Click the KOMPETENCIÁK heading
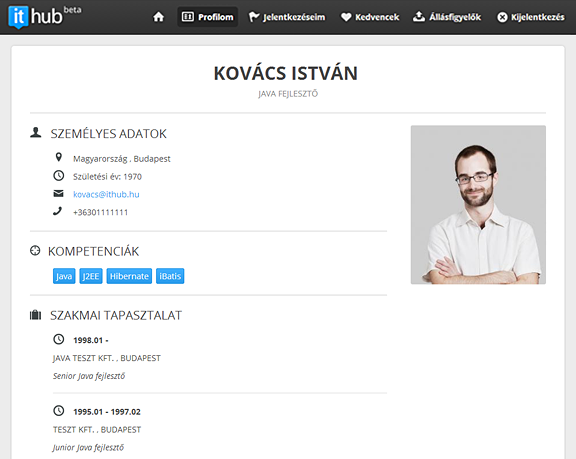 pos(94,252)
